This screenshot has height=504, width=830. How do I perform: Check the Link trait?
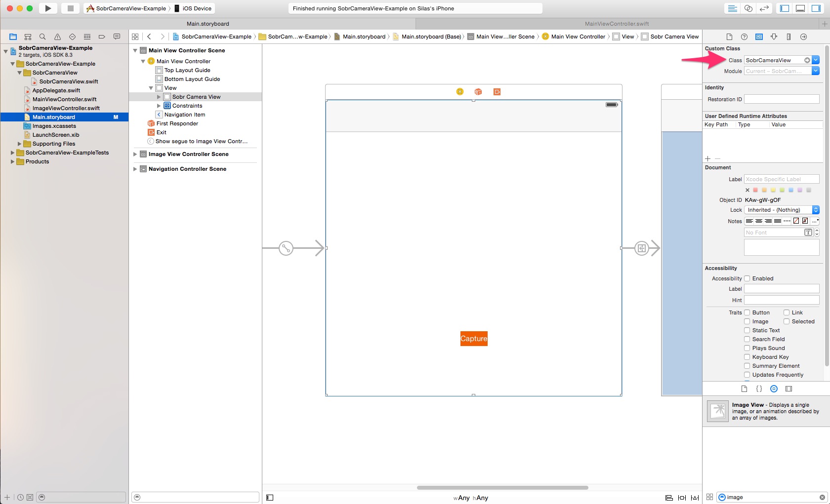coord(787,312)
